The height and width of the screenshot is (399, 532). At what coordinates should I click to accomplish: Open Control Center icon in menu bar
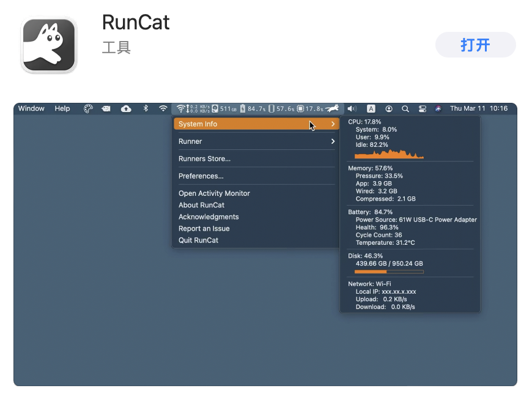click(x=422, y=109)
